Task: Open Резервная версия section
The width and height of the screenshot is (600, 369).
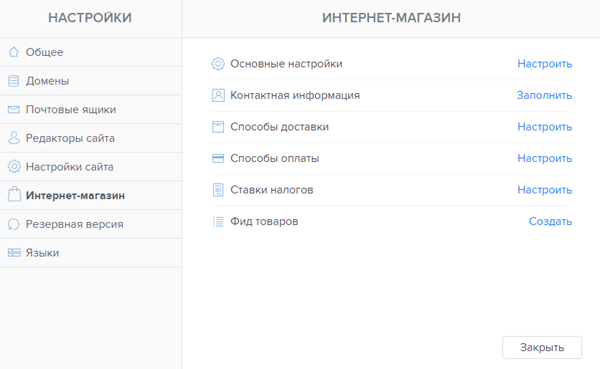Action: tap(91, 224)
